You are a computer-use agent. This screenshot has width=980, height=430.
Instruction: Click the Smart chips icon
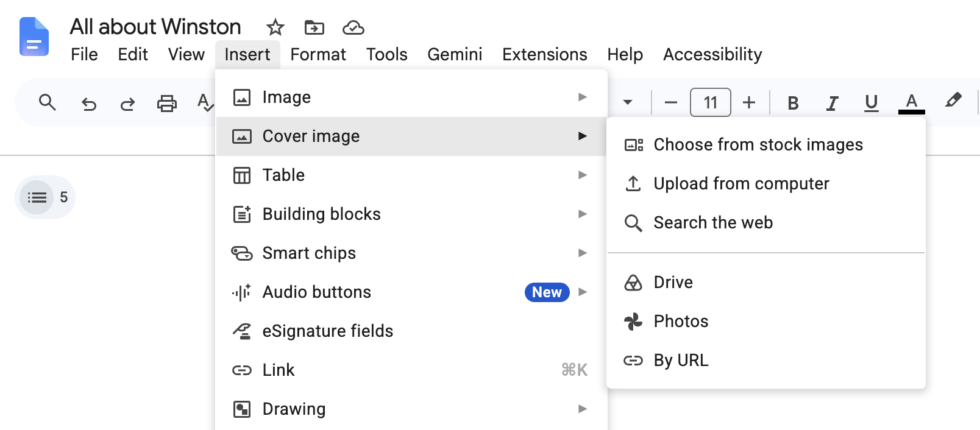(242, 253)
